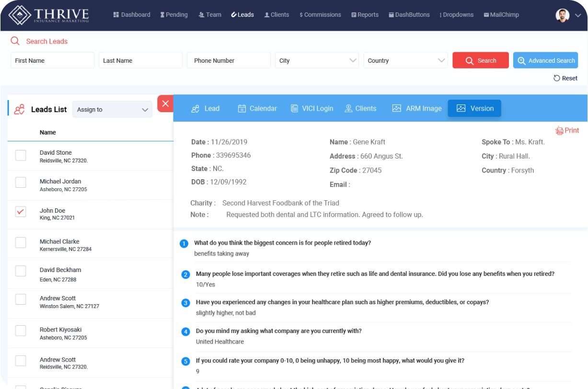Click the ARM Image picture icon
This screenshot has width=588, height=389.
(396, 108)
